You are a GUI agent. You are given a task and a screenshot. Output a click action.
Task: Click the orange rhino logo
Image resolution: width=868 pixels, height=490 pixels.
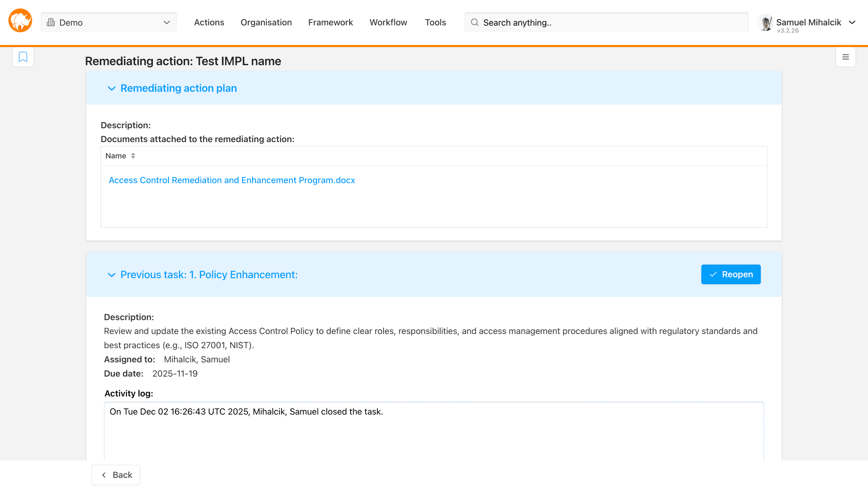tap(20, 21)
